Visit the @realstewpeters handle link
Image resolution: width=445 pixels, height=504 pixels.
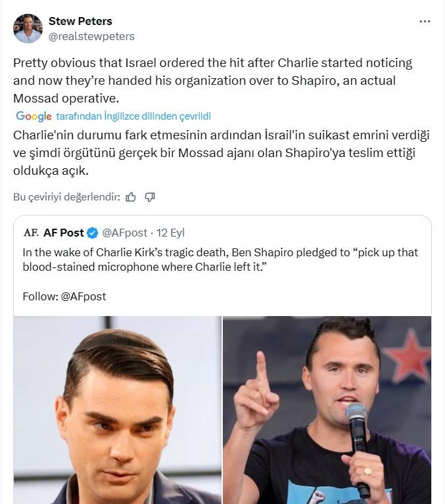(91, 36)
